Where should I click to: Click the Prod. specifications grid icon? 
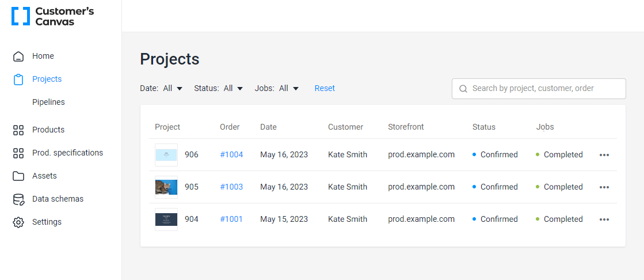[x=18, y=153]
